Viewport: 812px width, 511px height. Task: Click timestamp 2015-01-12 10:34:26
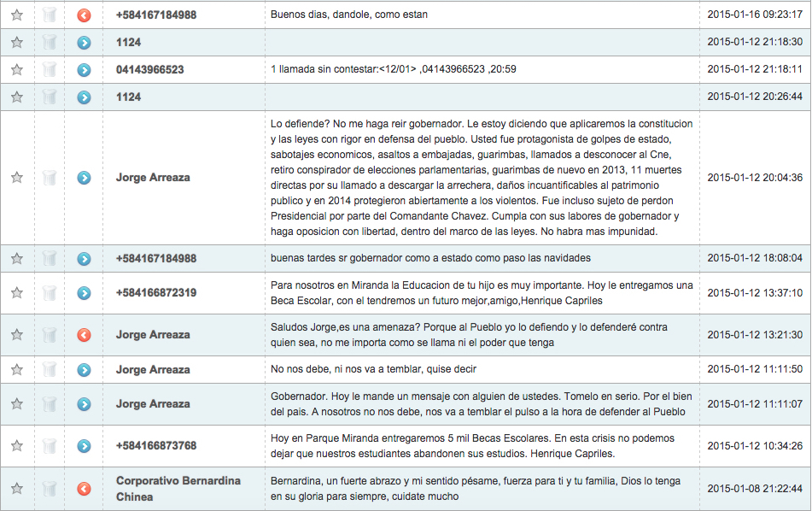(x=755, y=446)
